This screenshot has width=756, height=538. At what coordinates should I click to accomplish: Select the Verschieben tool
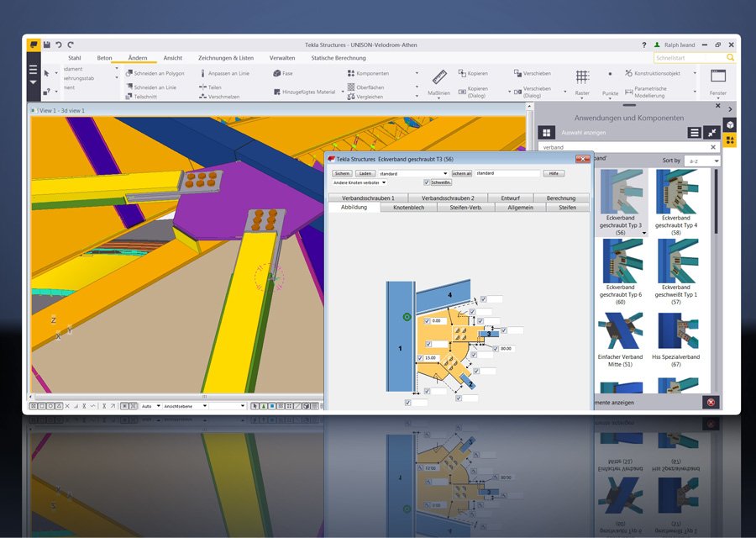pos(533,73)
